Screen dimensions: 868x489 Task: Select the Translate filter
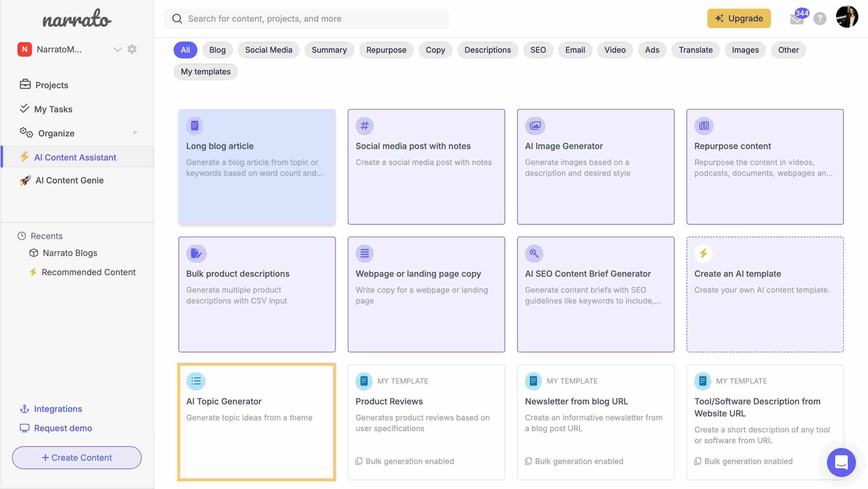[x=696, y=50]
